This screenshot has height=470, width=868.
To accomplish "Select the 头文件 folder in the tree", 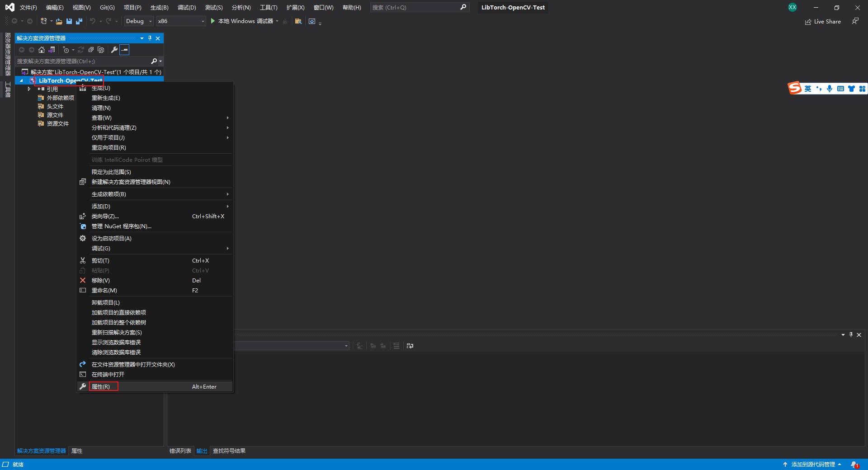I will (55, 107).
